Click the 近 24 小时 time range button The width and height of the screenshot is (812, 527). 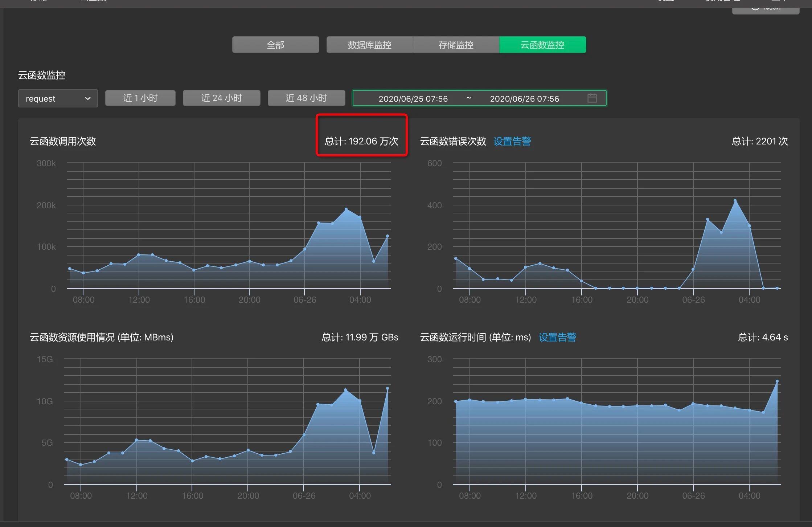(221, 98)
